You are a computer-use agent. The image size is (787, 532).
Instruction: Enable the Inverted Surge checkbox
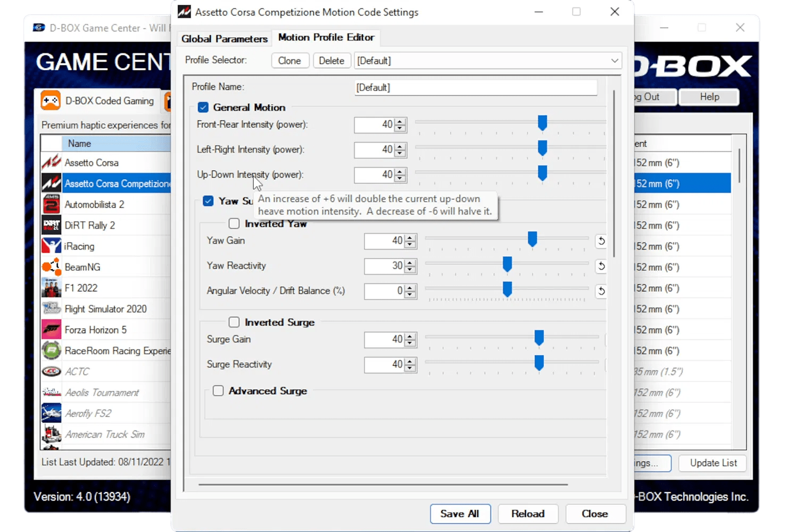(x=234, y=322)
